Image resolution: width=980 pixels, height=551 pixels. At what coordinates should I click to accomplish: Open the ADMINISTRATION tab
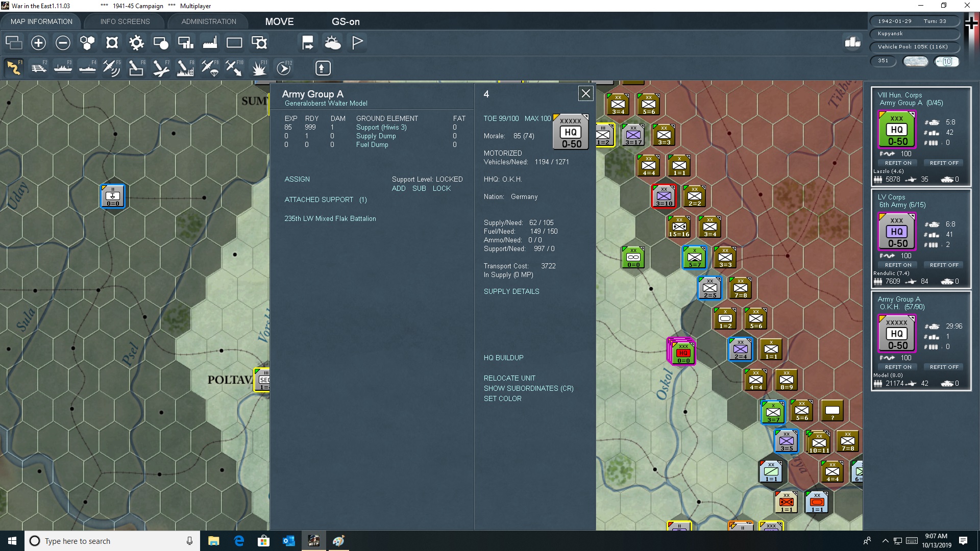click(x=209, y=21)
